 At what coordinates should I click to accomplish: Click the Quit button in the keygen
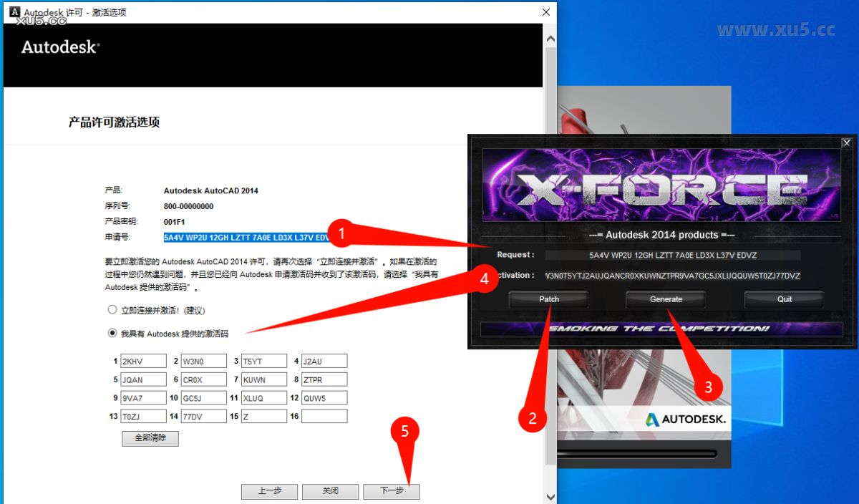[783, 299]
